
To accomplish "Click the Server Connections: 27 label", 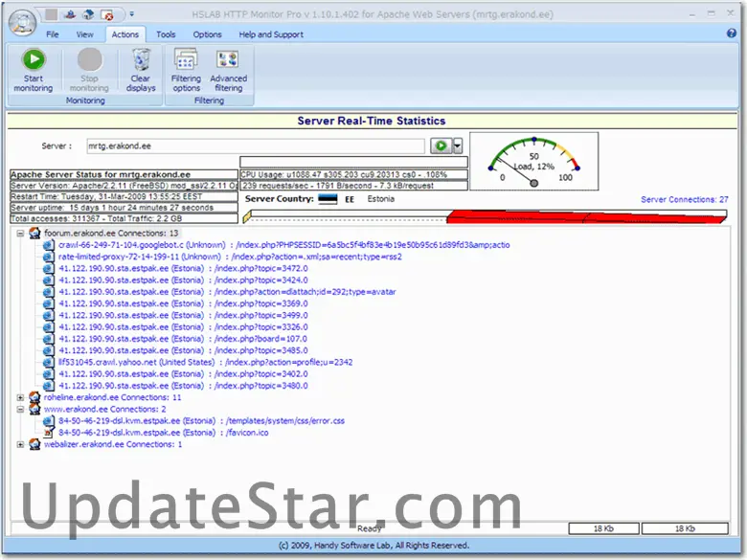I will pyautogui.click(x=684, y=199).
